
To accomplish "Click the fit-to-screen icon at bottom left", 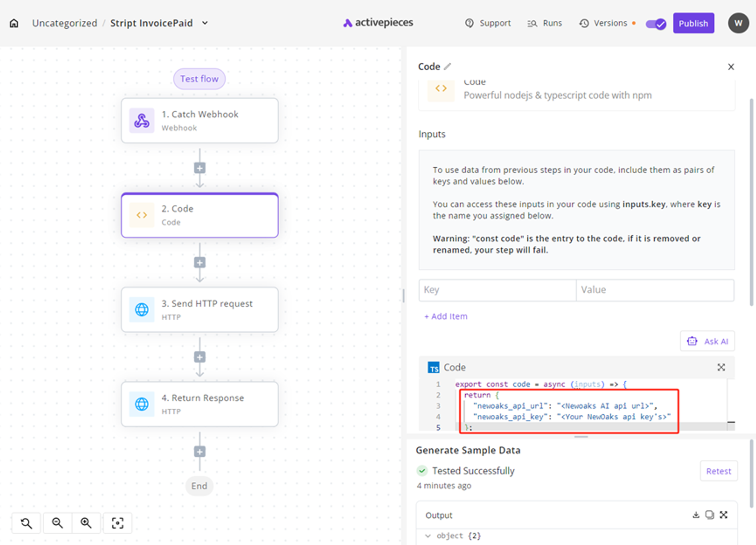I will [x=118, y=523].
